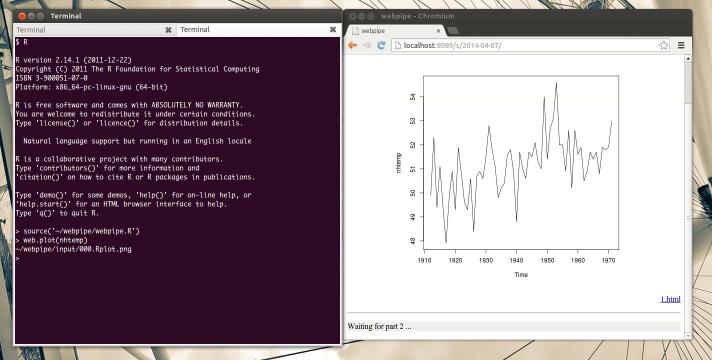Viewport: 712px width, 360px height.
Task: Click 'Waiting for part 2 ...' status text
Action: click(x=379, y=326)
